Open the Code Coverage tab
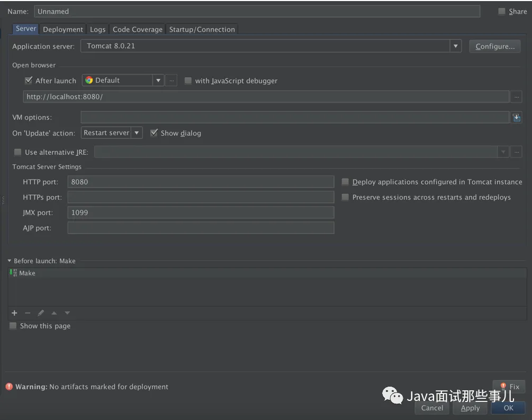Screen dimensions: 532x420 (138, 30)
